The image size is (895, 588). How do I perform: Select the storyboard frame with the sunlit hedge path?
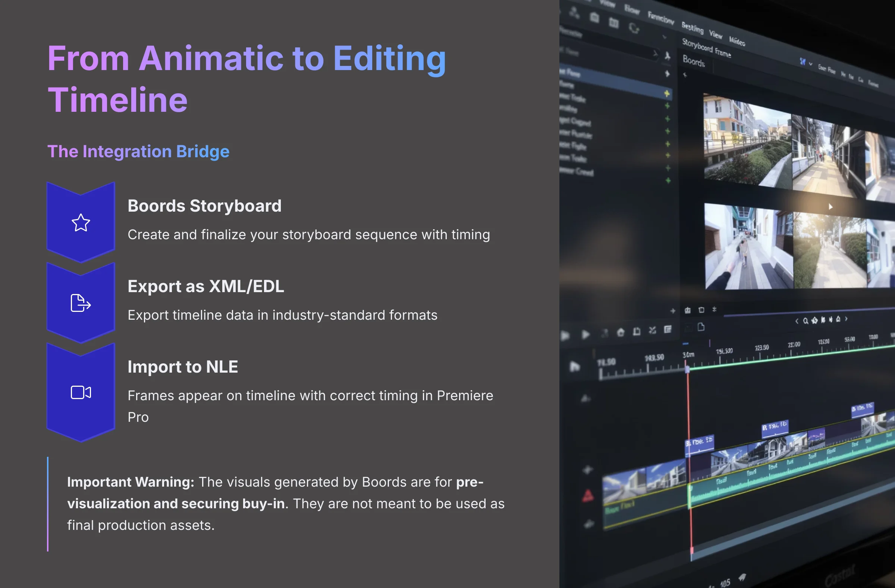point(830,250)
